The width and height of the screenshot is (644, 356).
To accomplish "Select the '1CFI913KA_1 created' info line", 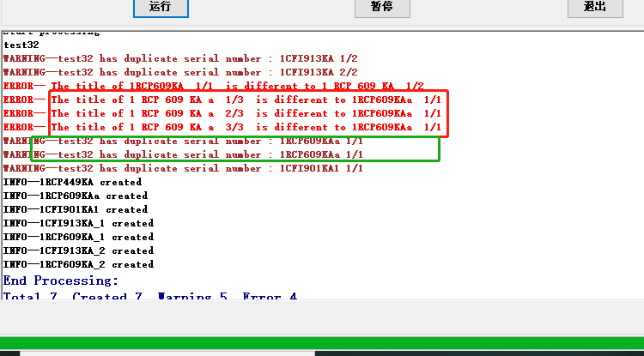I will click(x=79, y=223).
